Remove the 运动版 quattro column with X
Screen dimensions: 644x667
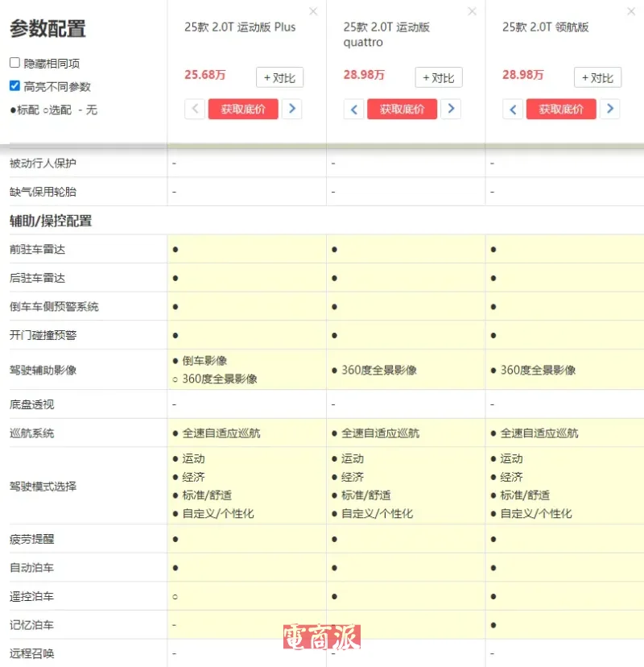click(x=472, y=11)
